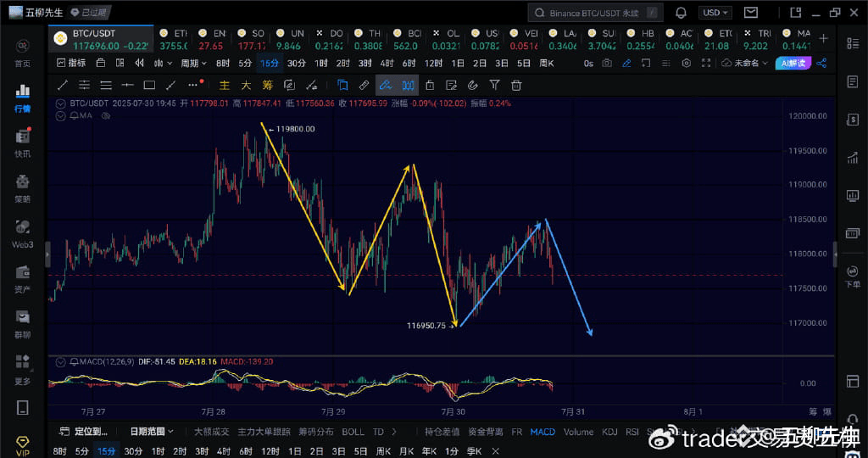The height and width of the screenshot is (458, 868).
Task: Switch to 1时 timeframe in top bar
Action: pyautogui.click(x=321, y=63)
